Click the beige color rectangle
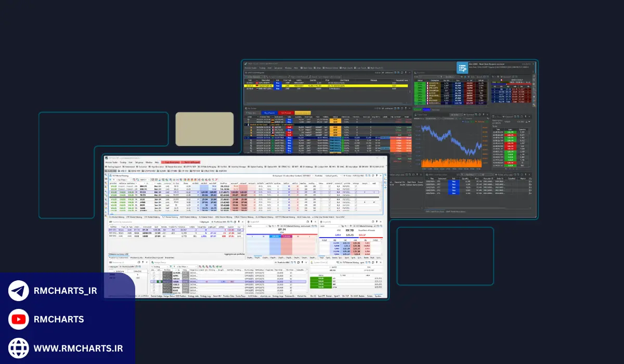 [x=204, y=129]
